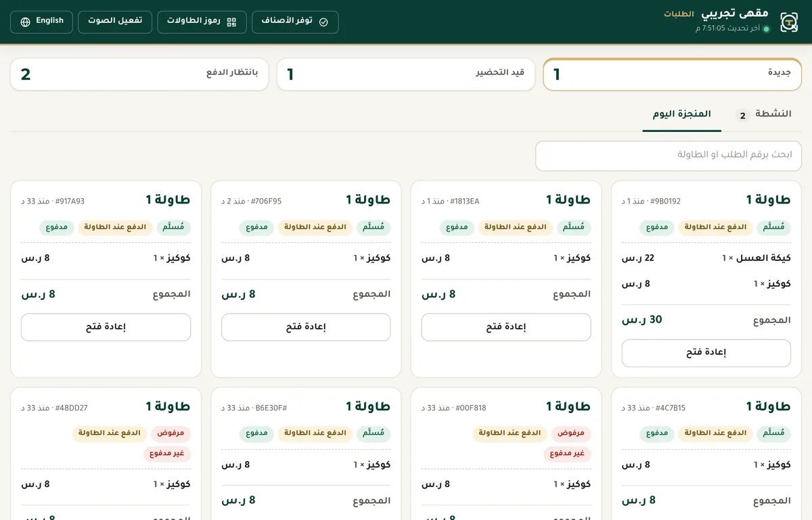The width and height of the screenshot is (812, 520).
Task: Reopen order #1813EA with إعادة فتح
Action: point(506,327)
